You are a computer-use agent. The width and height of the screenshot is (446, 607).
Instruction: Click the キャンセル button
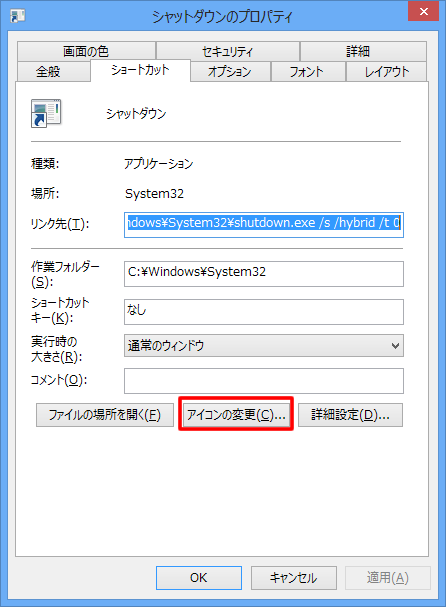point(293,578)
